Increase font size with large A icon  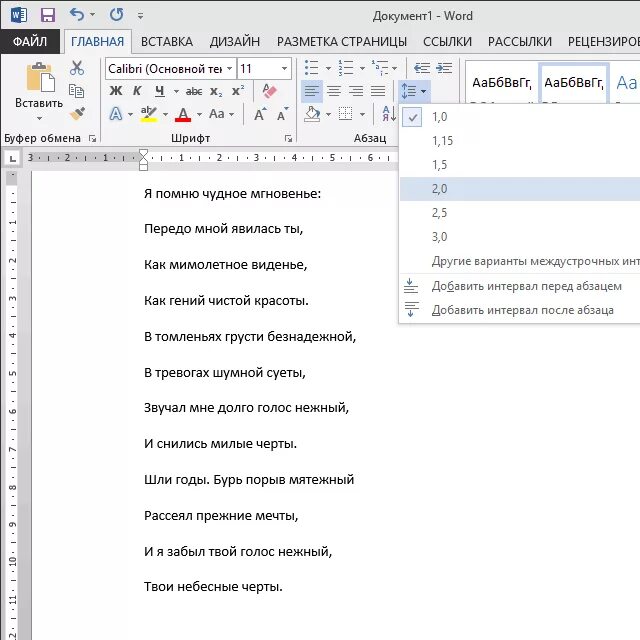pos(260,114)
